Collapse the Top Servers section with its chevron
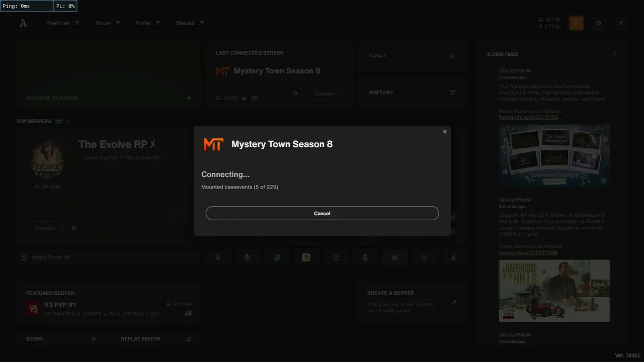Viewport: 644px width, 362px height. click(69, 121)
